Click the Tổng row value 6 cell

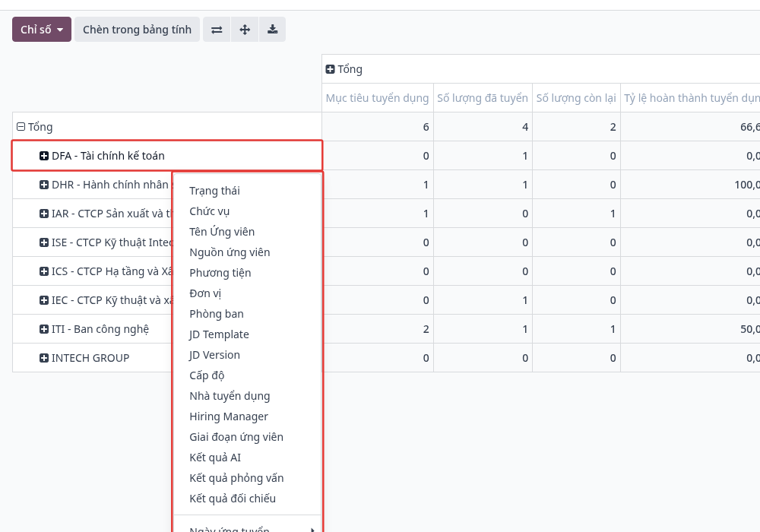point(378,127)
